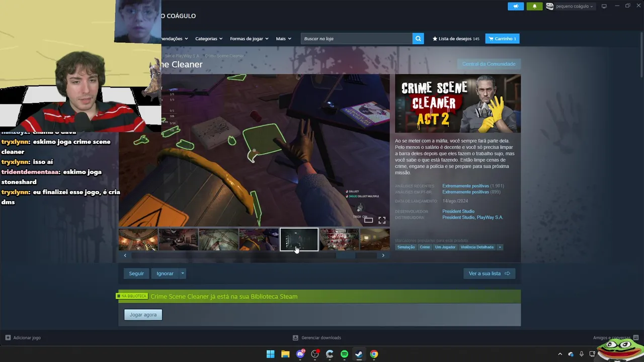Select the Simulação tag
The width and height of the screenshot is (644, 362).
click(x=406, y=247)
